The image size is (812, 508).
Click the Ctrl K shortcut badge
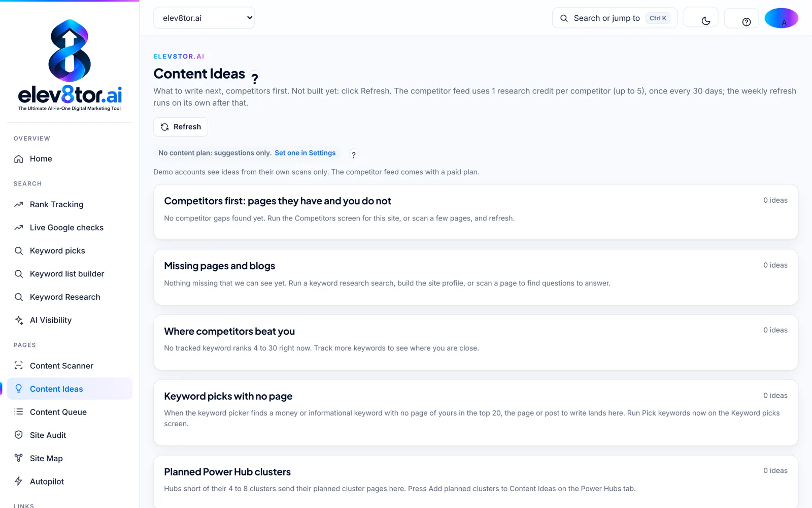click(658, 18)
